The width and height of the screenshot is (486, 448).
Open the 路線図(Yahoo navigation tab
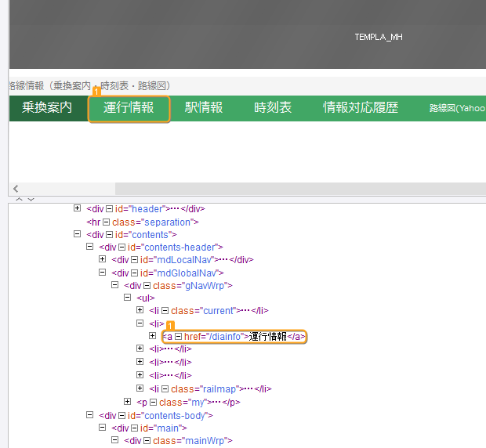click(x=458, y=108)
